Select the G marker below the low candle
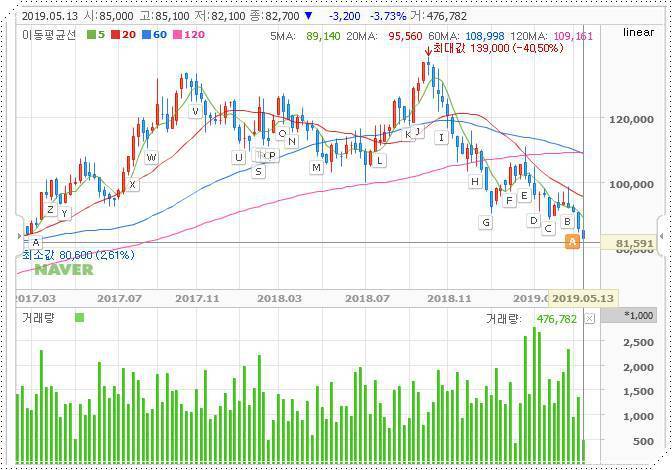This screenshot has width=672, height=470. 486,222
